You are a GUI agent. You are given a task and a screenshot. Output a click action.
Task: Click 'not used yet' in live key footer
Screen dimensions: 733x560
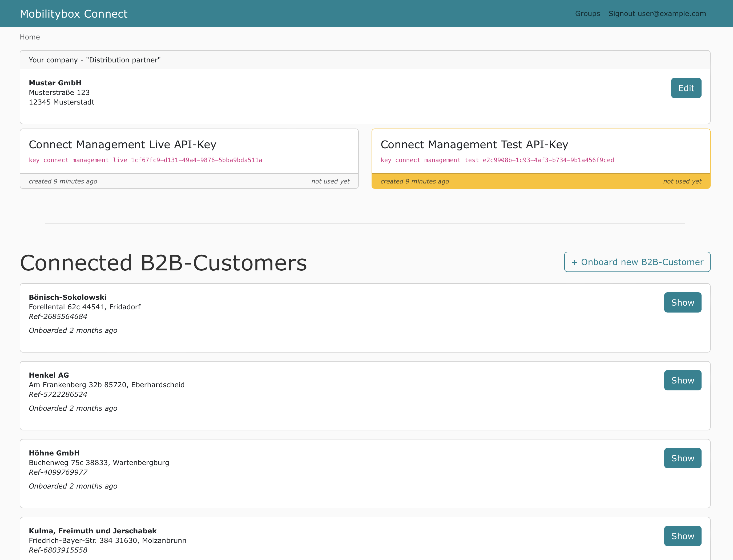(331, 181)
